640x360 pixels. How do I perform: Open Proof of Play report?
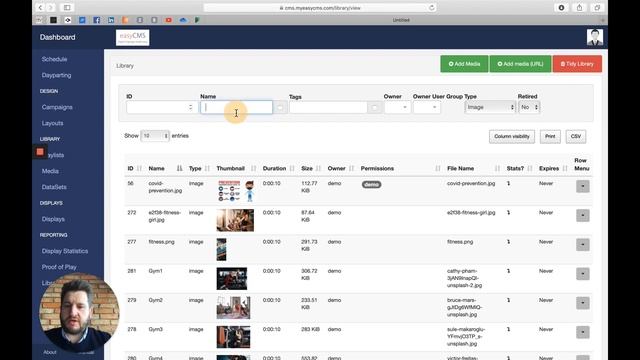[x=59, y=267]
